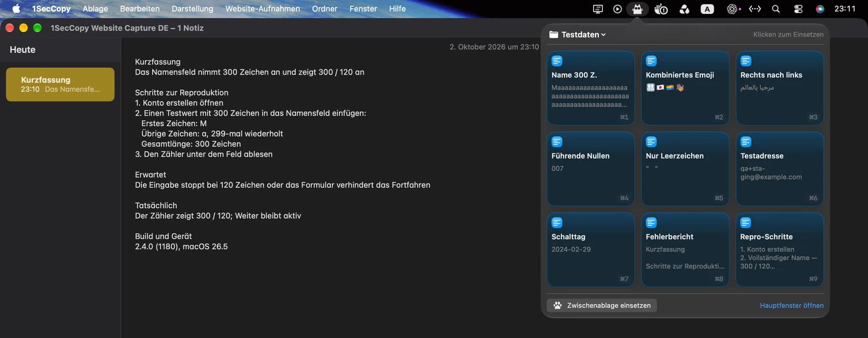
Task: Click the Heute sidebar header
Action: pos(23,50)
